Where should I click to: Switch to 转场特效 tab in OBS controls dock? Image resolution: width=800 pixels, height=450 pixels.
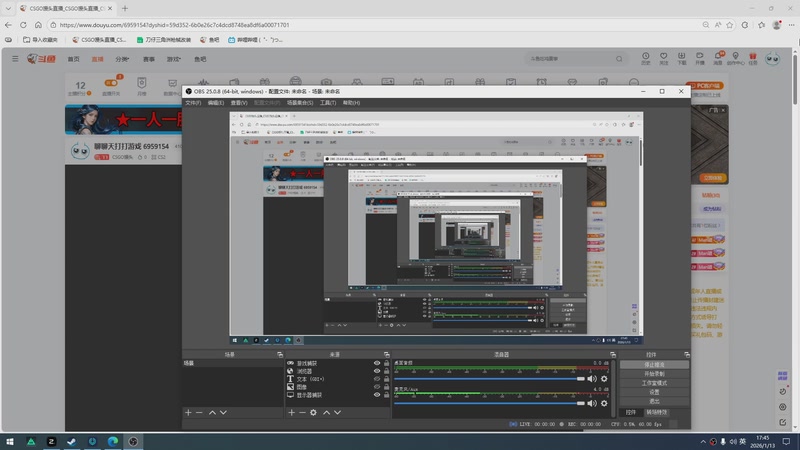[x=657, y=412]
